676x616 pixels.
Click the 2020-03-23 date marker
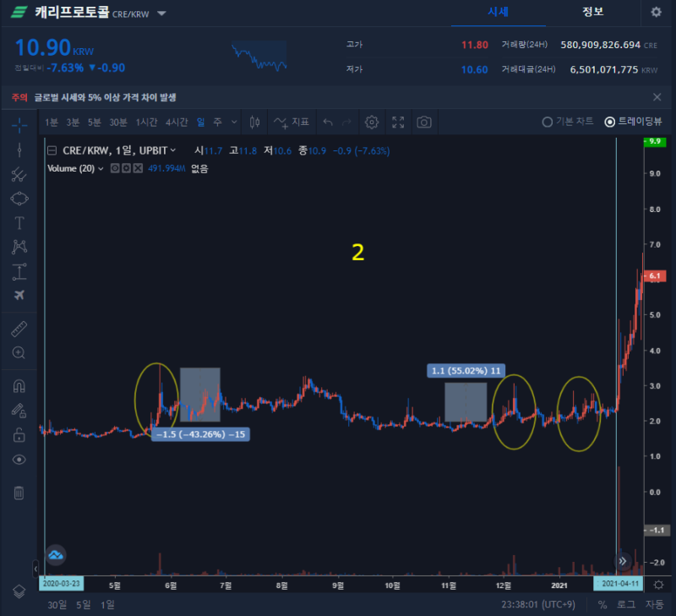[x=62, y=584]
